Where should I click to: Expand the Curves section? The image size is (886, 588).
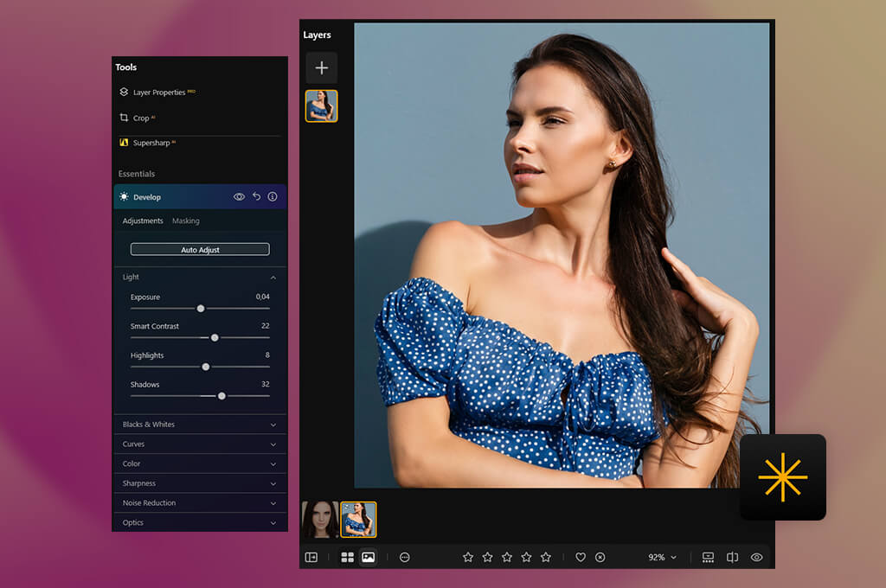tap(200, 444)
